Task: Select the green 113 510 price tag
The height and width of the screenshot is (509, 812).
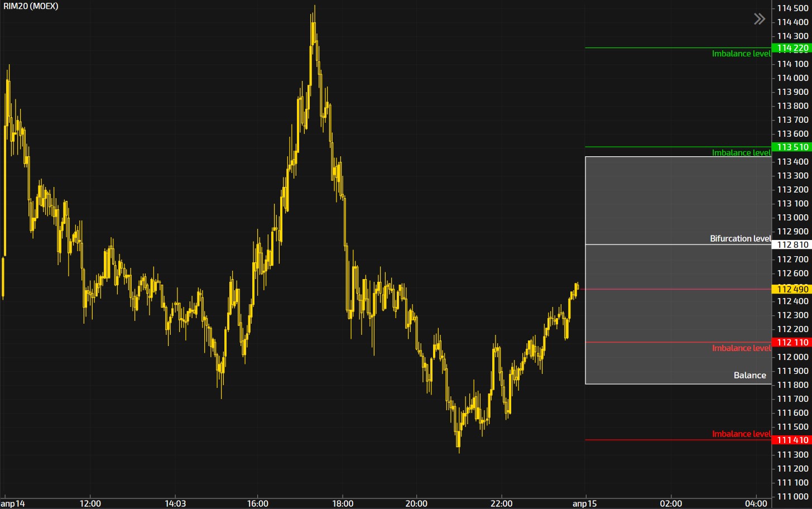Action: tap(792, 147)
